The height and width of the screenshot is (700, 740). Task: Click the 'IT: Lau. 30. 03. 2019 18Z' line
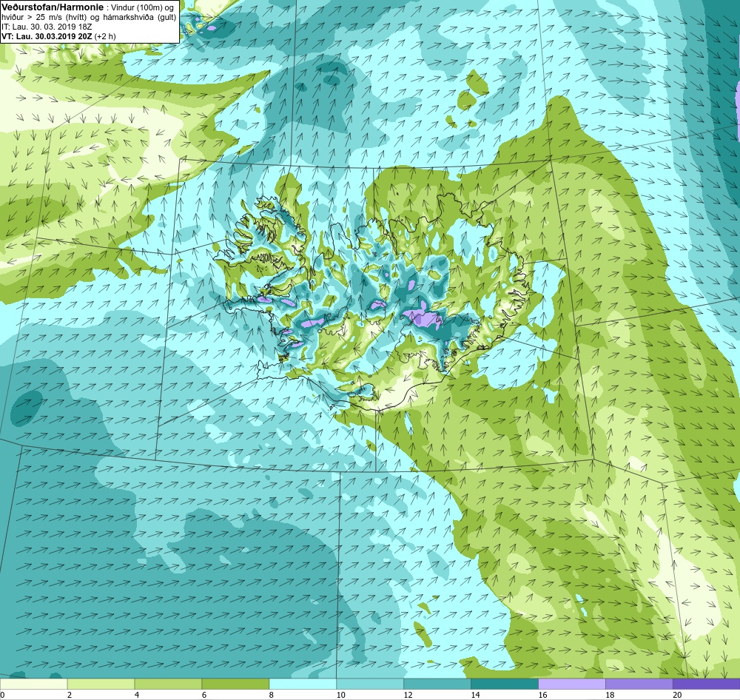[x=46, y=27]
